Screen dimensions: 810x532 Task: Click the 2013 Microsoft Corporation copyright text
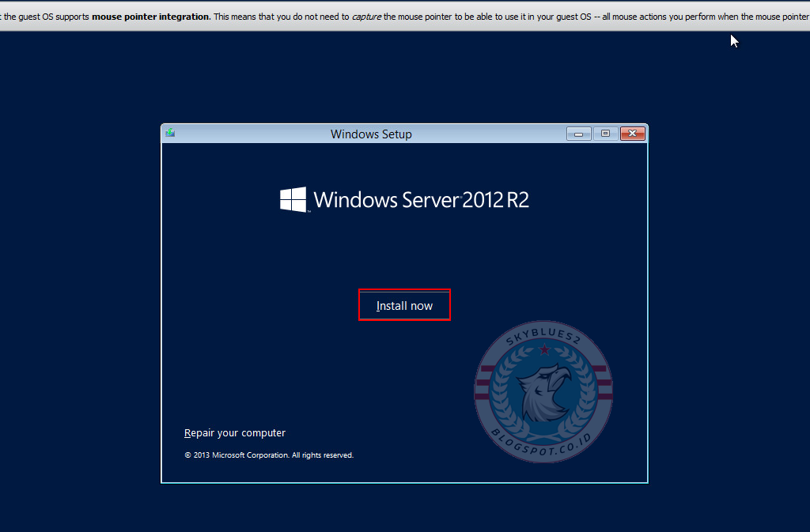pos(269,455)
